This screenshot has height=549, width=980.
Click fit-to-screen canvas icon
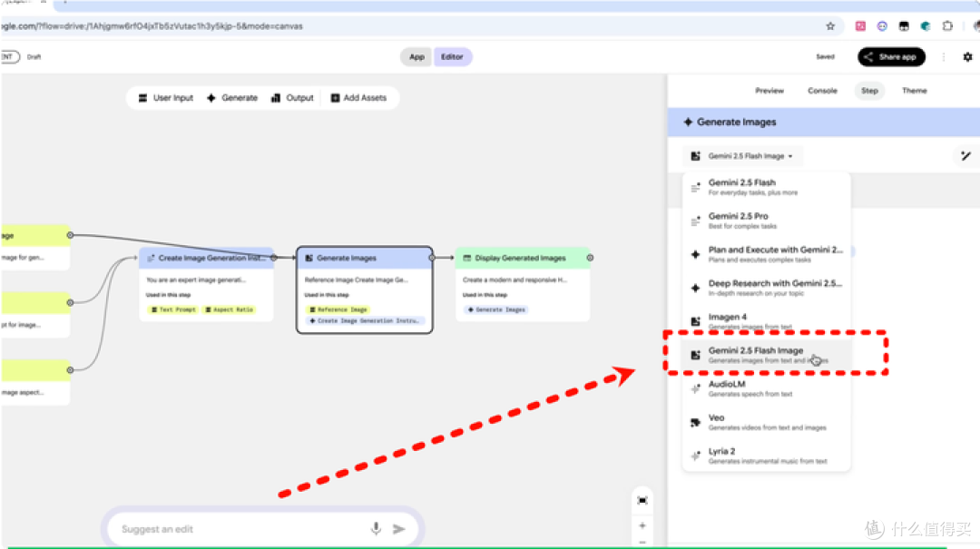(642, 500)
